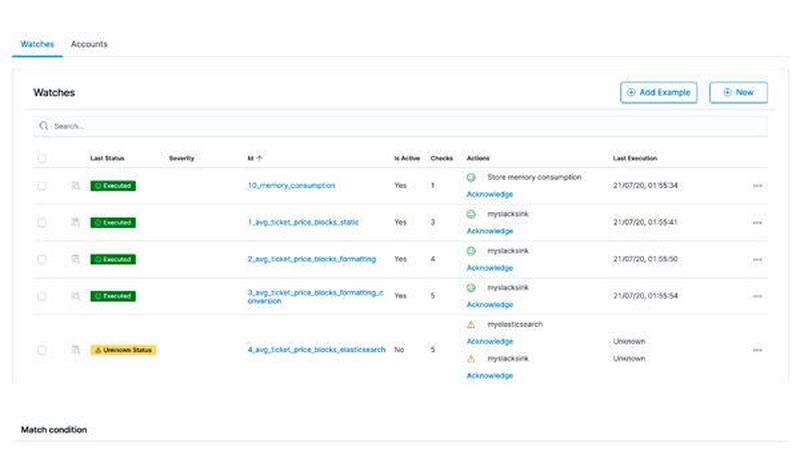Click green myslacksink icon in 3_avg_ticket_price_blocks_formatting_conversion row

471,288
